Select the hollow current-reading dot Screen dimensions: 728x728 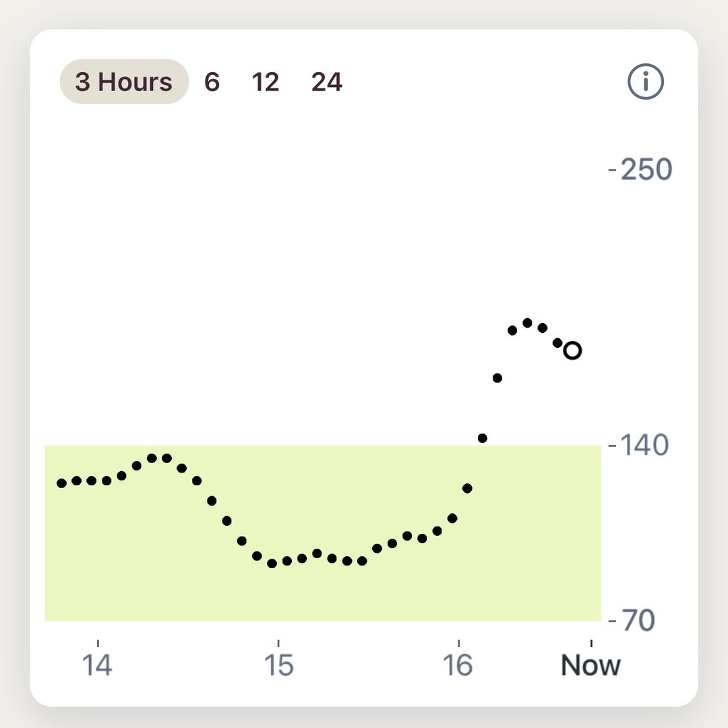click(x=572, y=351)
